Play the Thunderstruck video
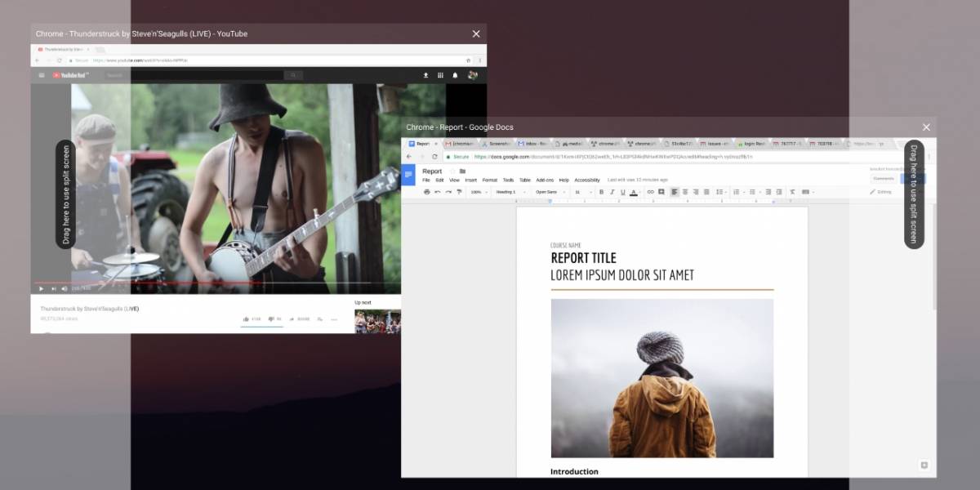980x490 pixels. pyautogui.click(x=41, y=288)
